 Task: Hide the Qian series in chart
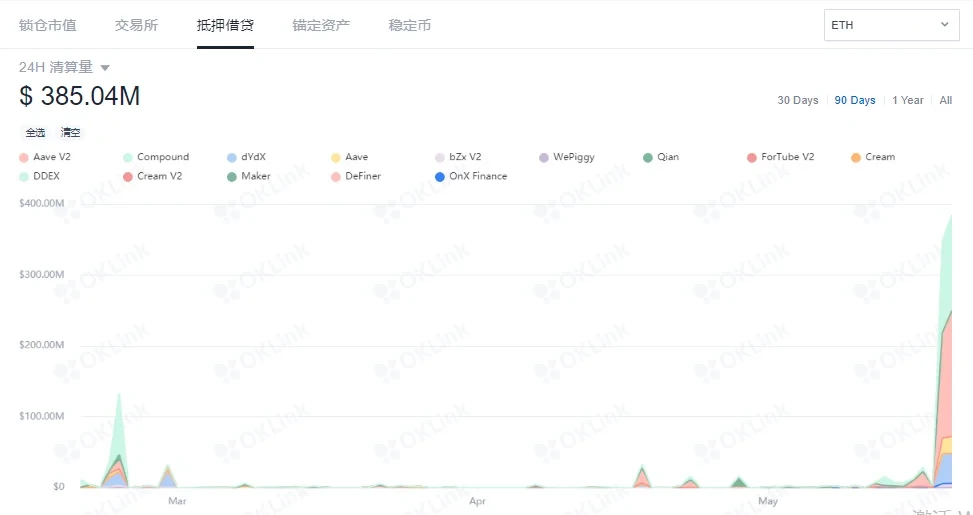click(648, 157)
